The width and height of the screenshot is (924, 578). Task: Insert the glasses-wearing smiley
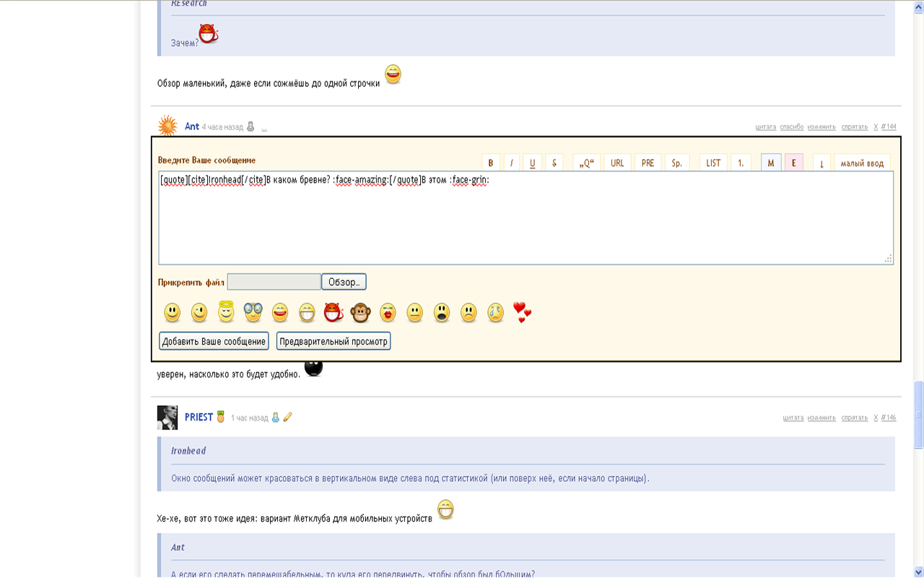click(253, 313)
